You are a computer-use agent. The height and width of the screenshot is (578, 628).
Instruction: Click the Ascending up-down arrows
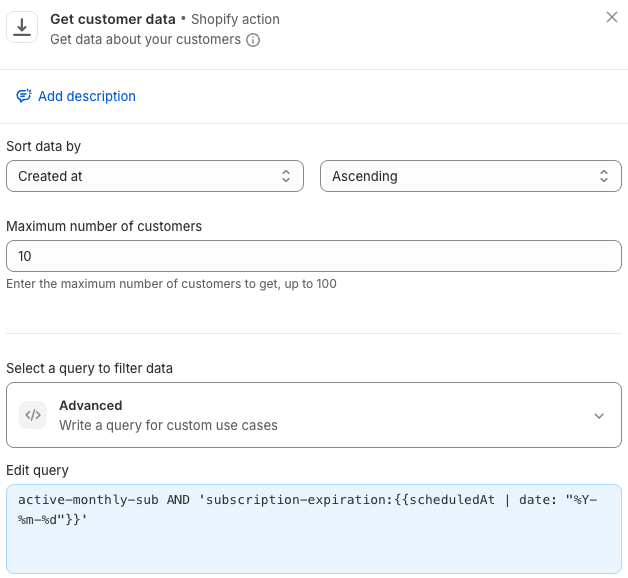604,176
